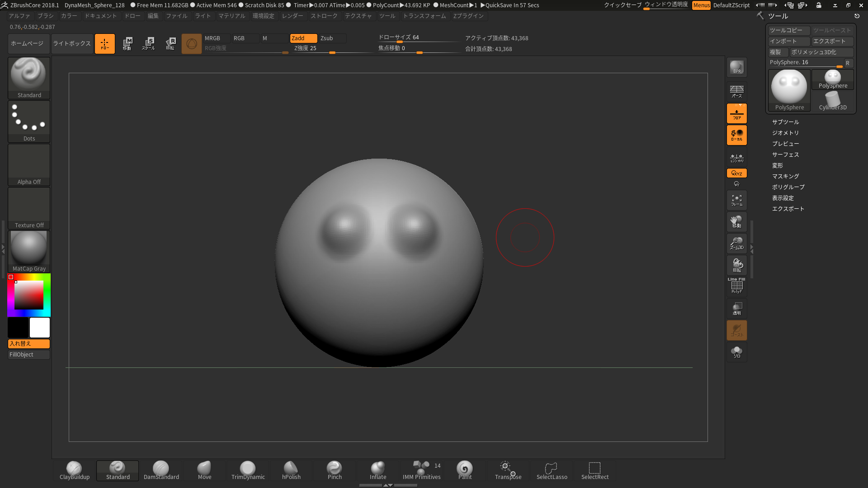868x488 pixels.
Task: Select the Move brush tool
Action: pos(204,469)
